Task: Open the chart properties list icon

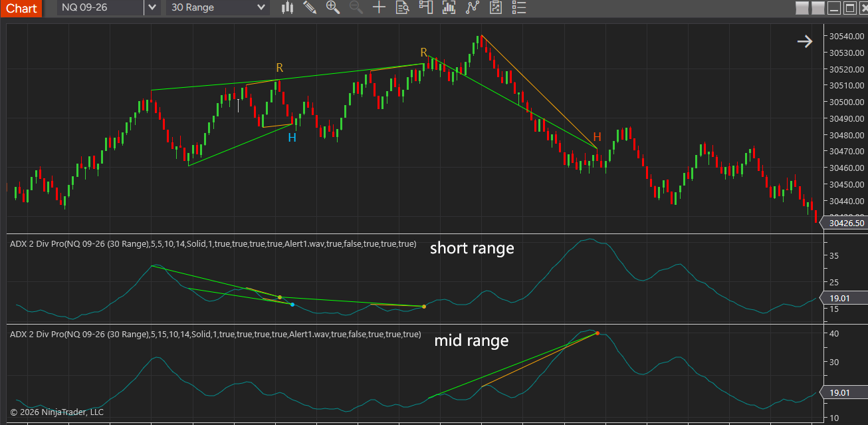Action: (519, 7)
